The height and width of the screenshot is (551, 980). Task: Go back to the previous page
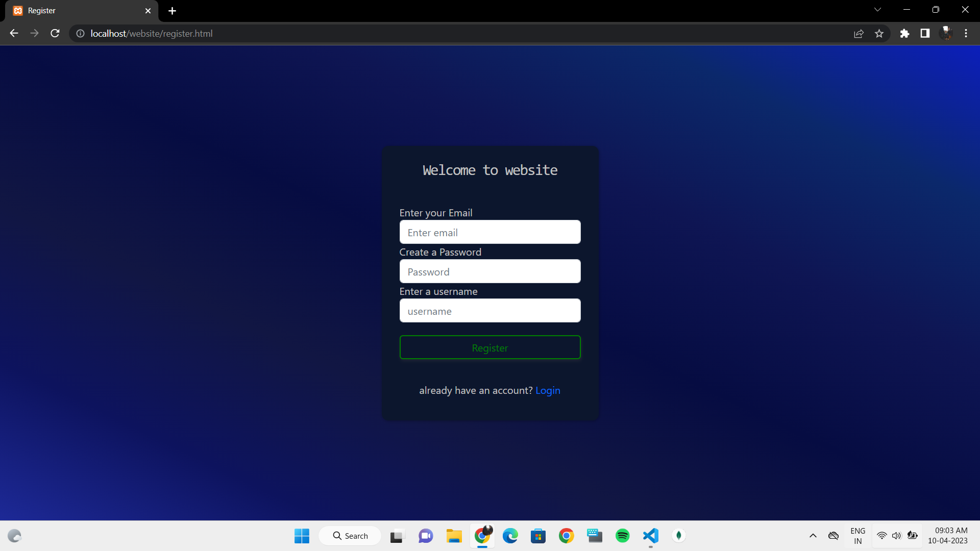[14, 33]
